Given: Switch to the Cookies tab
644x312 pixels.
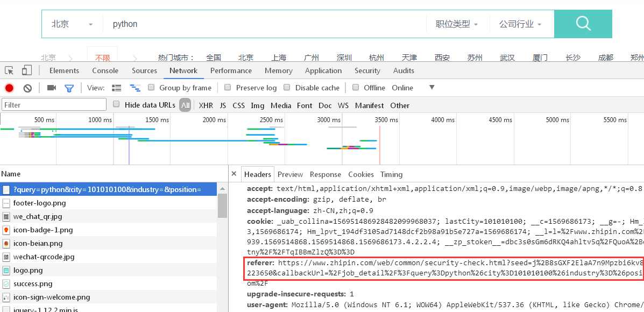Looking at the screenshot, I should coord(361,174).
